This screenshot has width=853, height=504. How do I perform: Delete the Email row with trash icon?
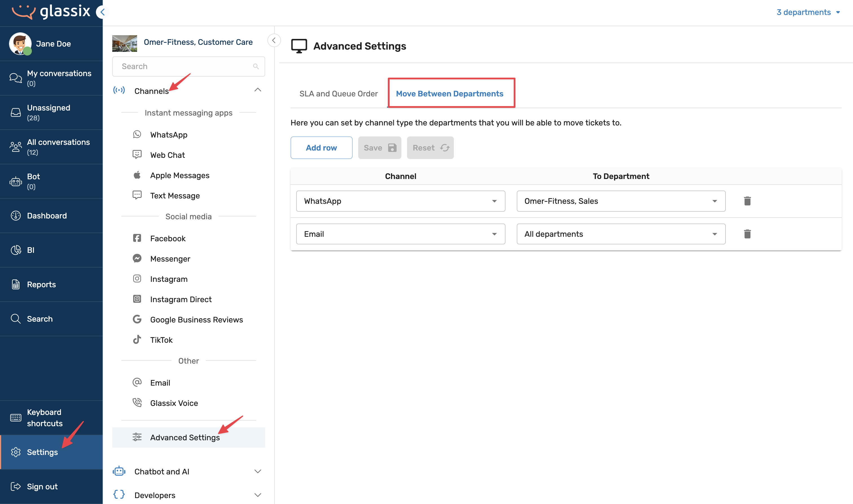[x=747, y=234]
